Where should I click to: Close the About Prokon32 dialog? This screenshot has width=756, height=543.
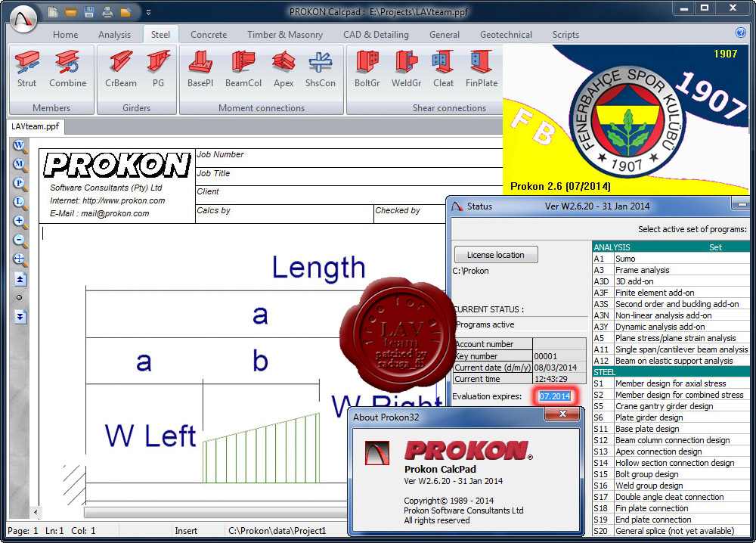562,414
